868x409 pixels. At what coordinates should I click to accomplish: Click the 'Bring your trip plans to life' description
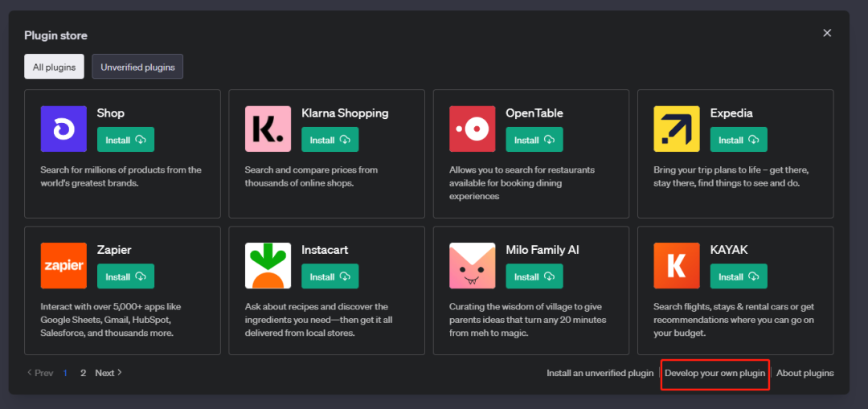pyautogui.click(x=731, y=176)
